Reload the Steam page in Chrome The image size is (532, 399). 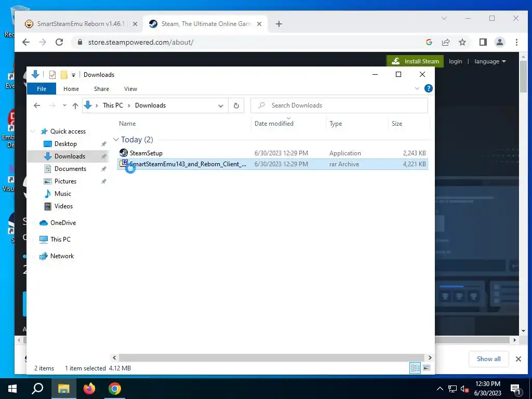59,42
